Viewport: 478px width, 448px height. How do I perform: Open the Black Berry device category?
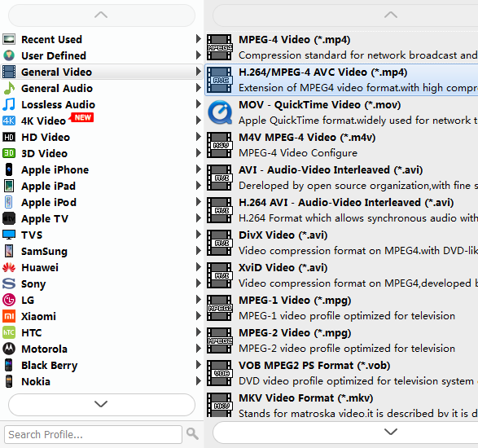point(102,365)
